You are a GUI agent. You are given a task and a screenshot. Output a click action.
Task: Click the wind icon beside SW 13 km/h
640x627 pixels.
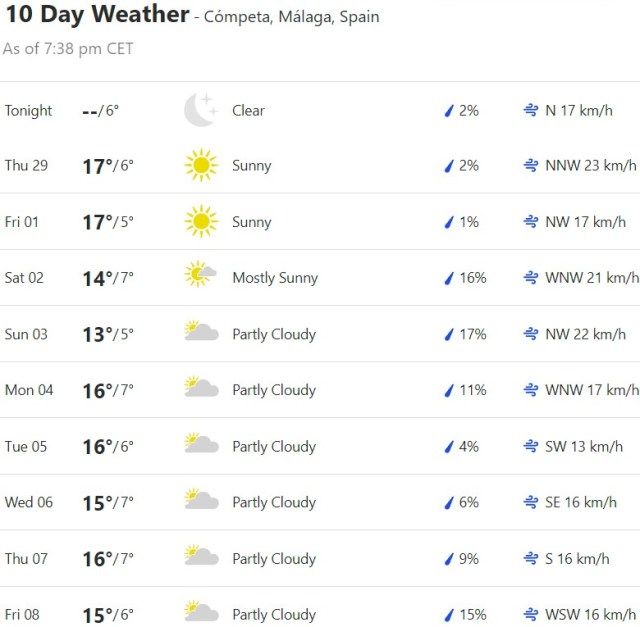point(531,446)
